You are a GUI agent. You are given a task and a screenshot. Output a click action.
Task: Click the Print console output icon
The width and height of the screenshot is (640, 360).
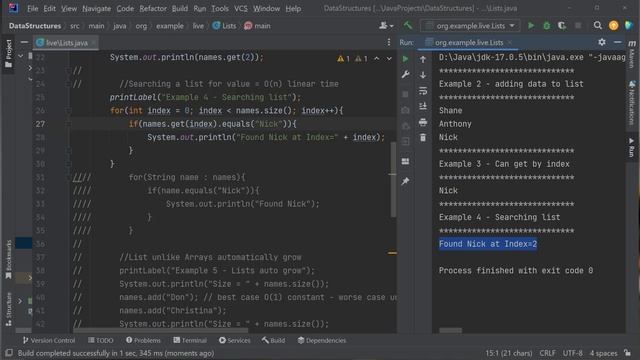pyautogui.click(x=423, y=122)
